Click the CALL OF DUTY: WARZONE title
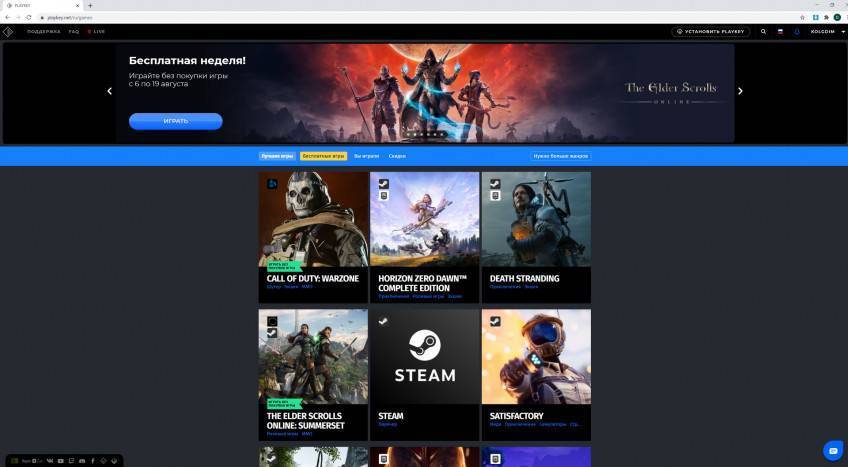This screenshot has height=467, width=848. click(313, 279)
